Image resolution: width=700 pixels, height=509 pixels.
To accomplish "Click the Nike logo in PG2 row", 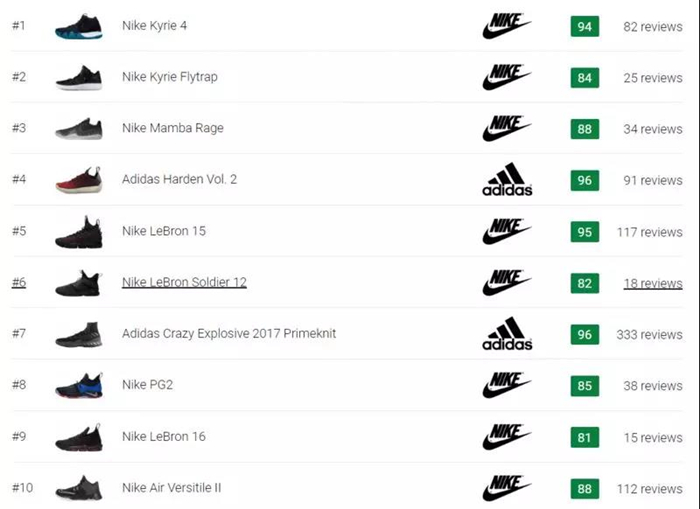I will click(506, 386).
